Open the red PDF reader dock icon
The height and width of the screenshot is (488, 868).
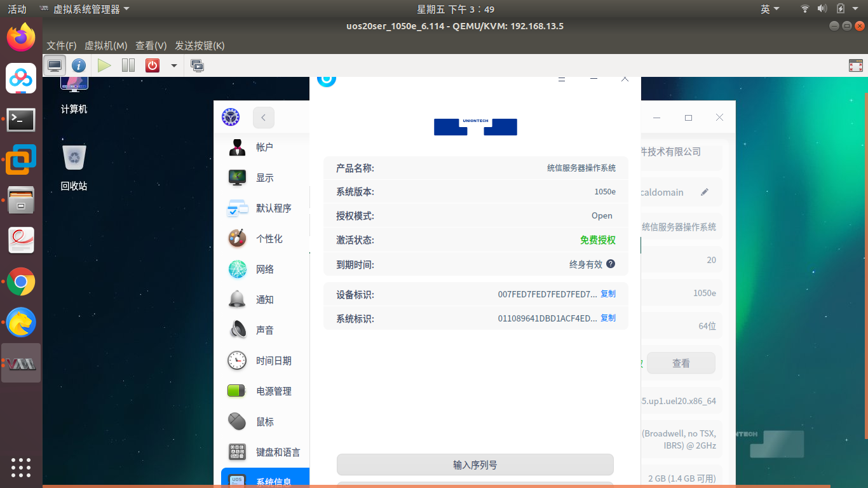click(21, 241)
